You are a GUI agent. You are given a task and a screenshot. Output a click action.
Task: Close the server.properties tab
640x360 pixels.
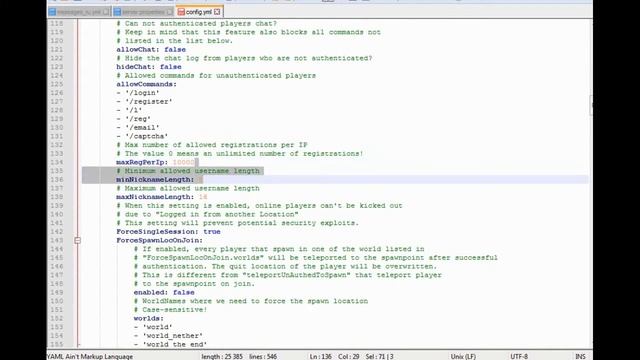pos(169,12)
